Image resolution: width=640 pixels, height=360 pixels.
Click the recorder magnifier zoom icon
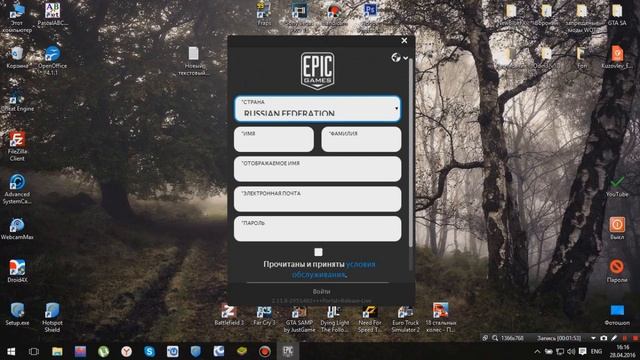[495, 338]
